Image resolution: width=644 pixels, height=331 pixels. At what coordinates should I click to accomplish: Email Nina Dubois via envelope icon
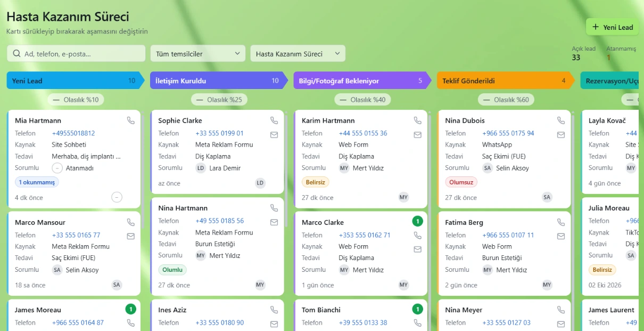pos(561,135)
